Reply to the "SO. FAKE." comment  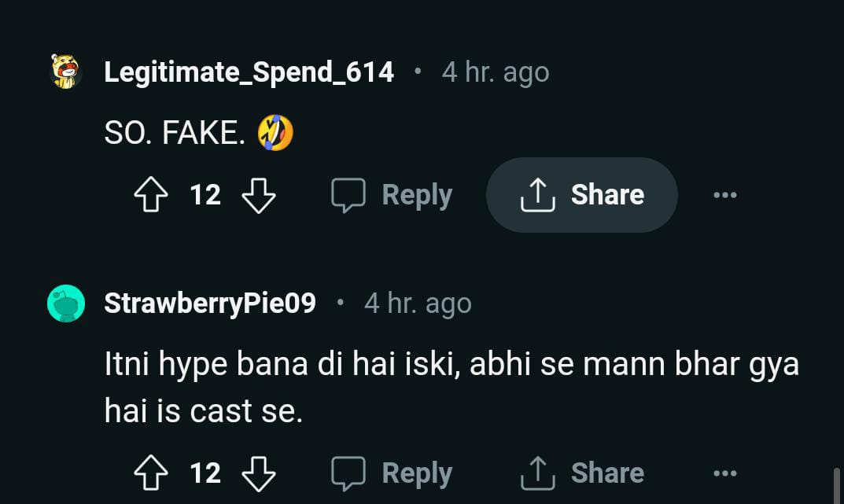click(392, 195)
